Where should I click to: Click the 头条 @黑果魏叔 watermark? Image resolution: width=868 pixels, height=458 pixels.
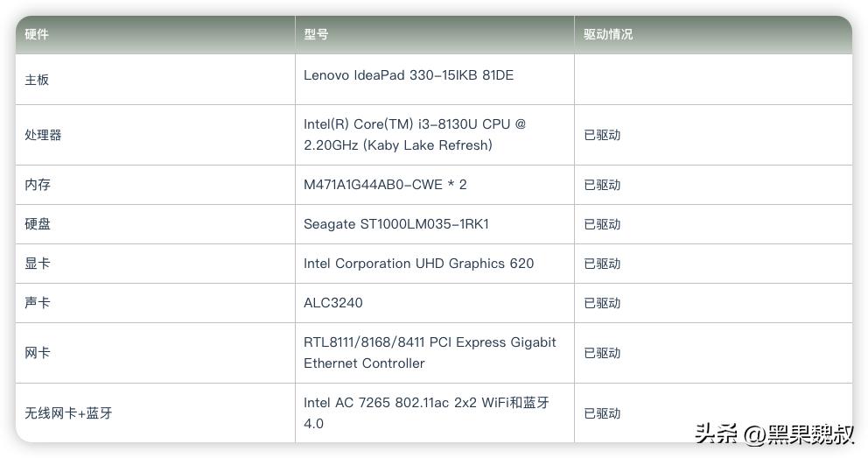point(774,433)
